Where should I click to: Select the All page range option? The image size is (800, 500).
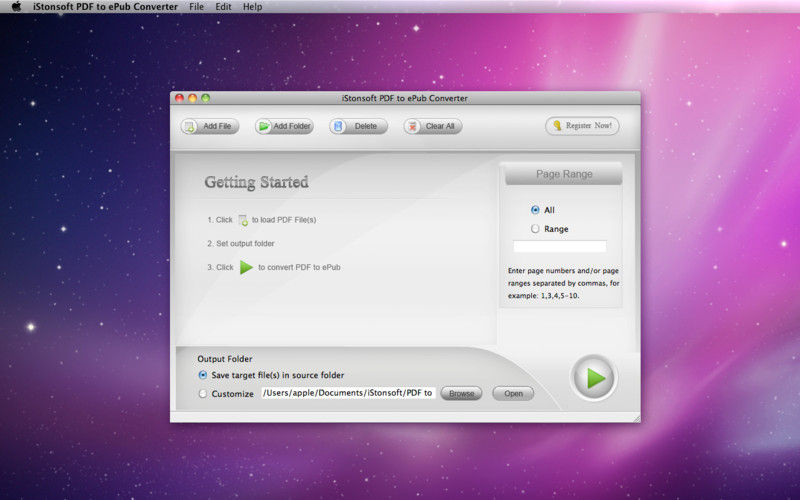[x=535, y=210]
